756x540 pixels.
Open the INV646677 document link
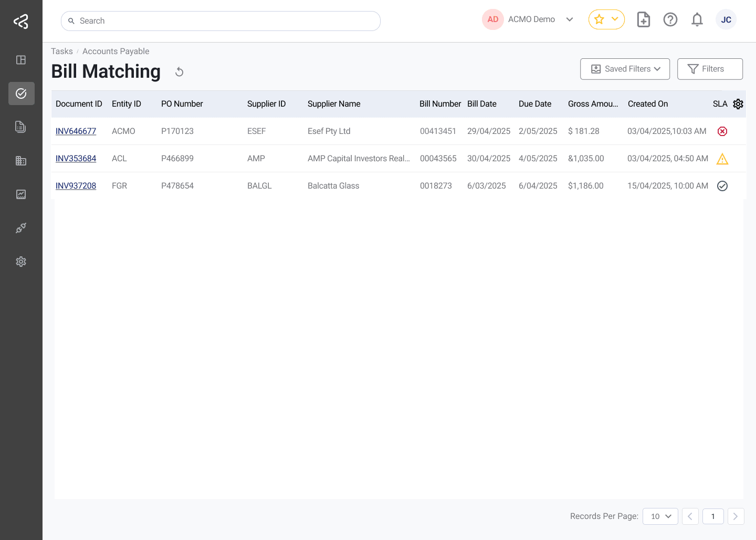76,131
